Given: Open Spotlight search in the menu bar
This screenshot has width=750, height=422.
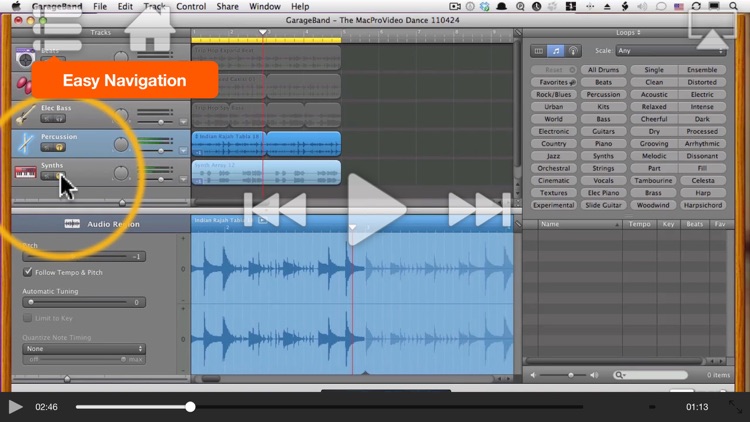Looking at the screenshot, I should [733, 6].
